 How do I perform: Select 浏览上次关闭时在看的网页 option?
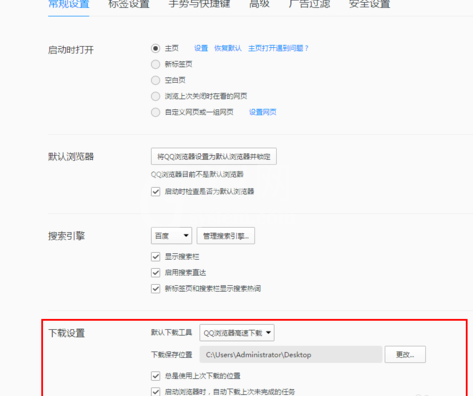coord(155,96)
